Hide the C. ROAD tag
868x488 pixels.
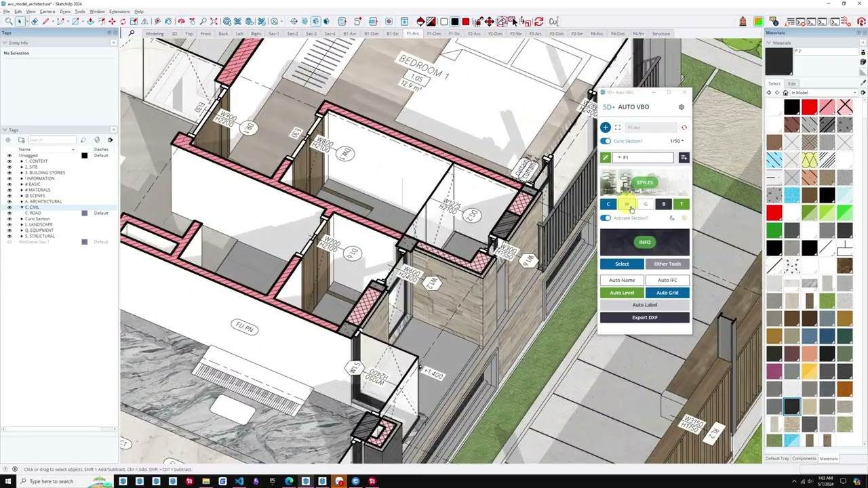(9, 213)
